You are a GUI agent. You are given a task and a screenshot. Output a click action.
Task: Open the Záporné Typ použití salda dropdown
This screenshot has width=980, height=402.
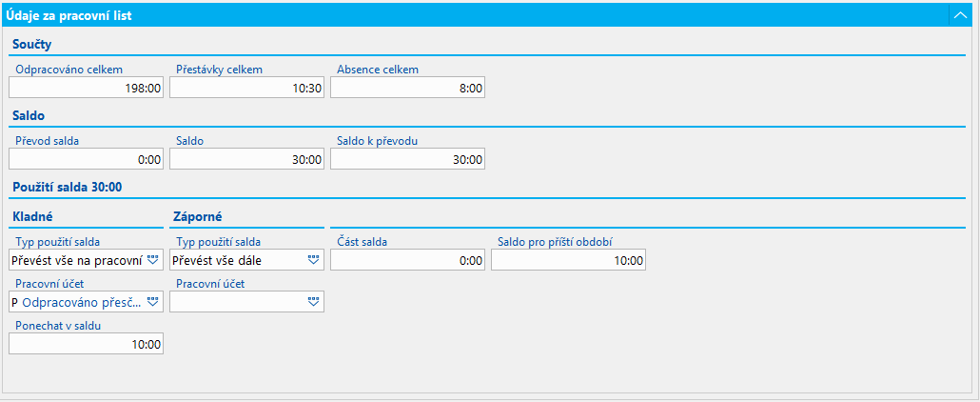click(314, 260)
